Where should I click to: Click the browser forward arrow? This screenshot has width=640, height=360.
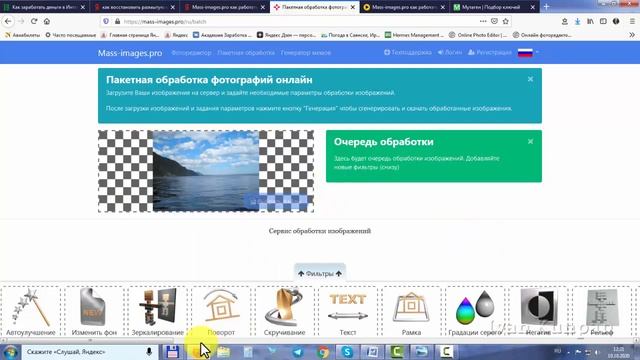tap(21, 21)
